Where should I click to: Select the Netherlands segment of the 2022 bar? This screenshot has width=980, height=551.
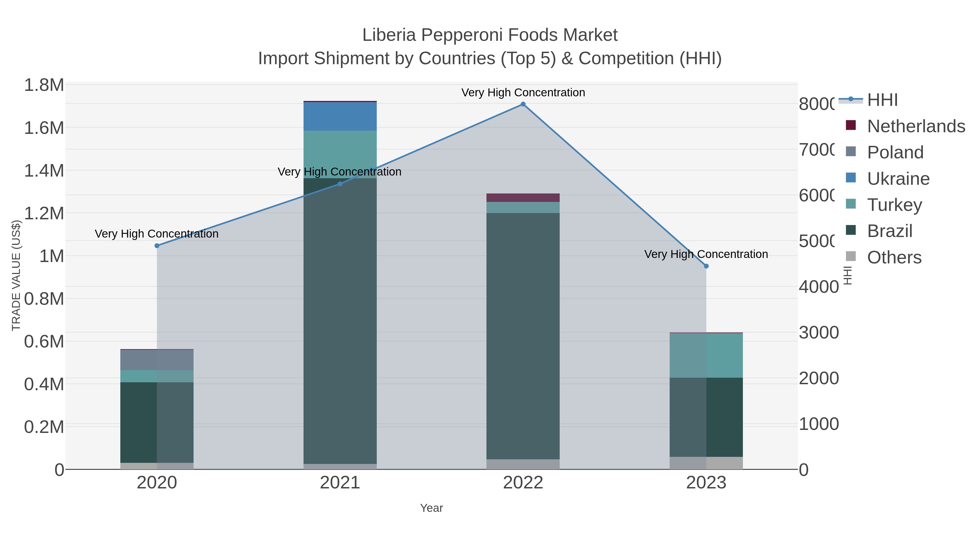523,198
